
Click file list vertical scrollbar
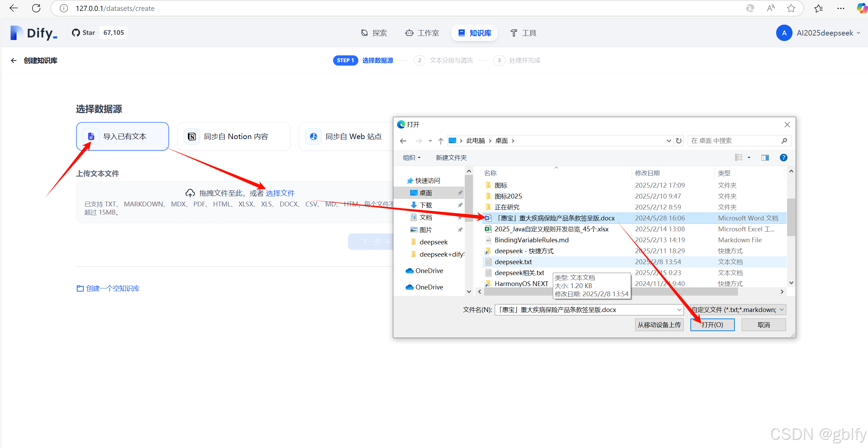click(791, 217)
